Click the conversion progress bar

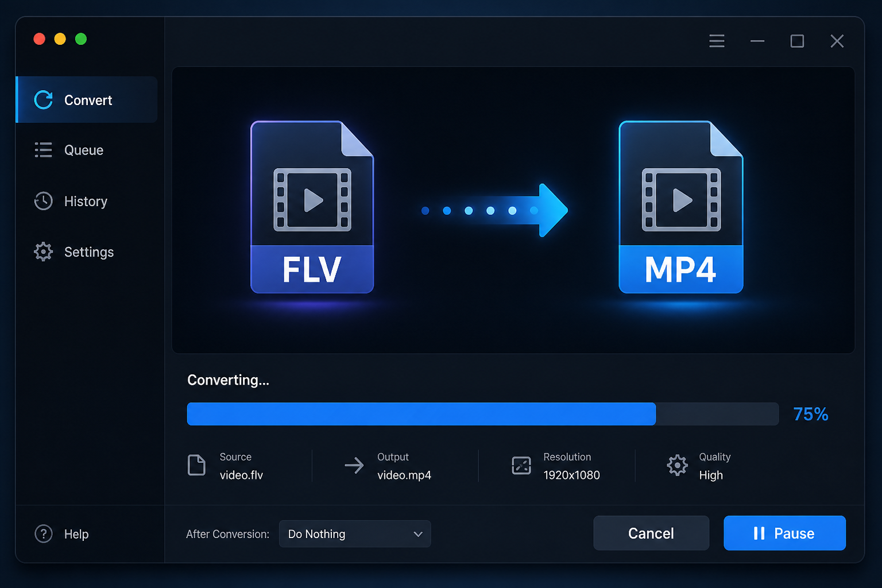click(482, 414)
